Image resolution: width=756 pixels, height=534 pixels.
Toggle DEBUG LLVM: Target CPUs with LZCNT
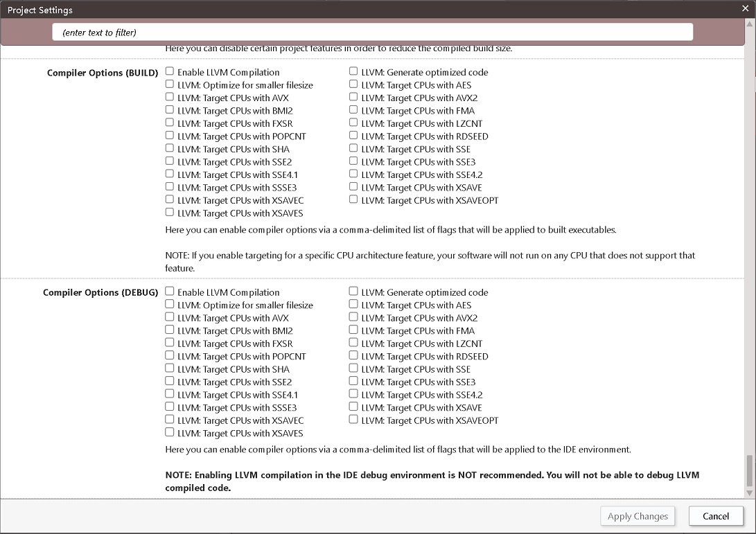pos(353,343)
